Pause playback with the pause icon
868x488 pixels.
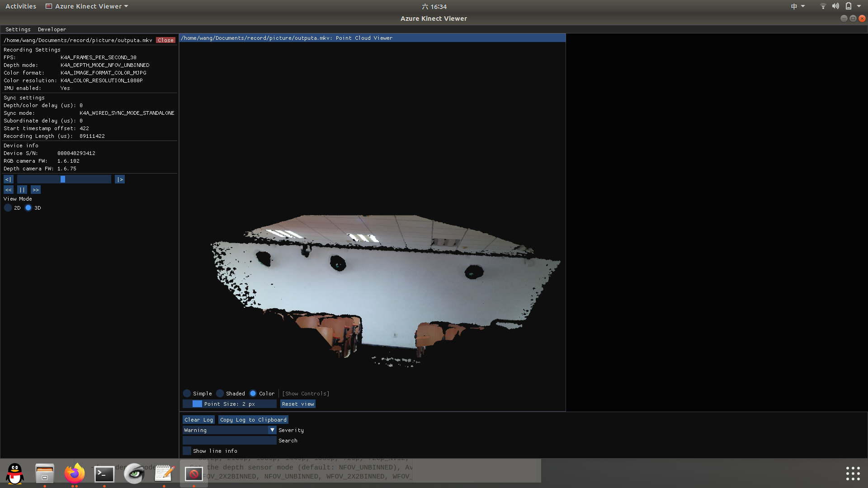pyautogui.click(x=22, y=189)
